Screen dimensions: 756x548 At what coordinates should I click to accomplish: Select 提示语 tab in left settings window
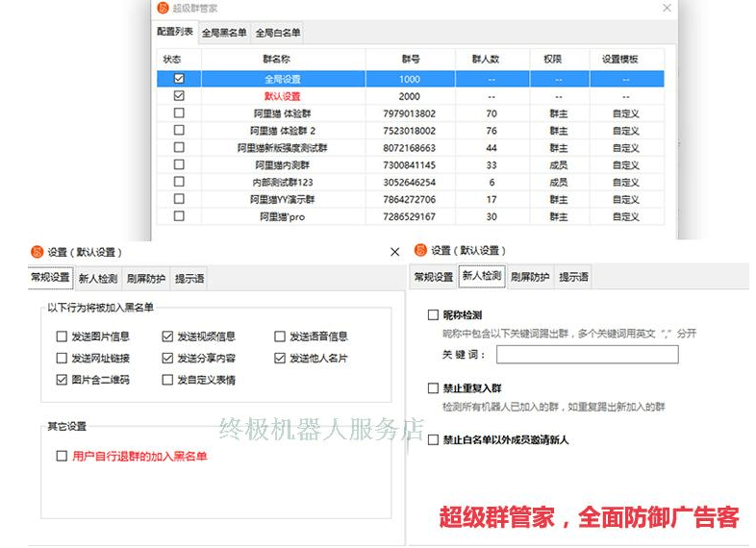[189, 279]
